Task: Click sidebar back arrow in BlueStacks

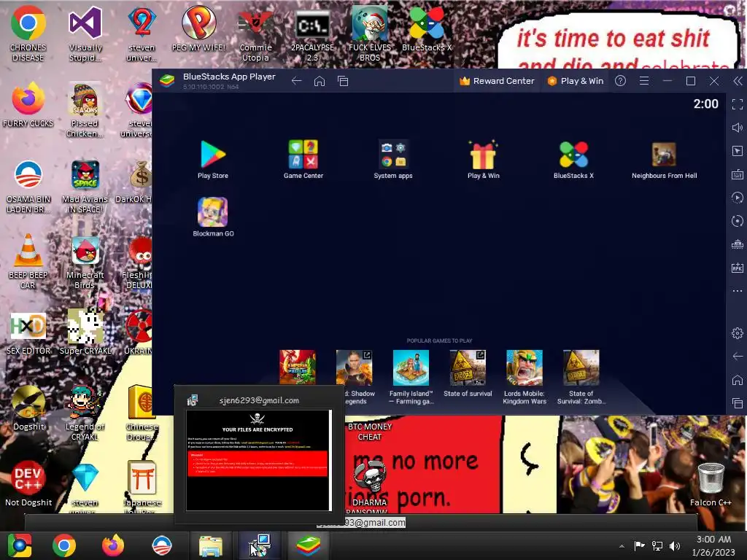Action: [737, 356]
